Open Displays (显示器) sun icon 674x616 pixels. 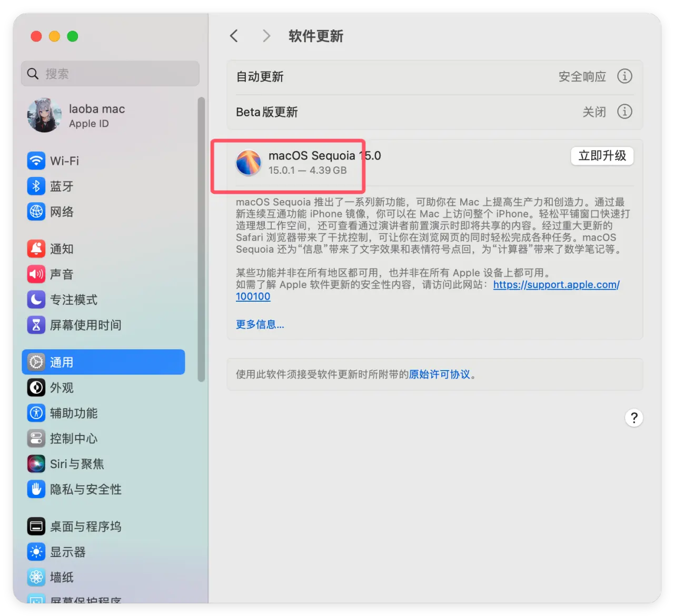pyautogui.click(x=36, y=552)
